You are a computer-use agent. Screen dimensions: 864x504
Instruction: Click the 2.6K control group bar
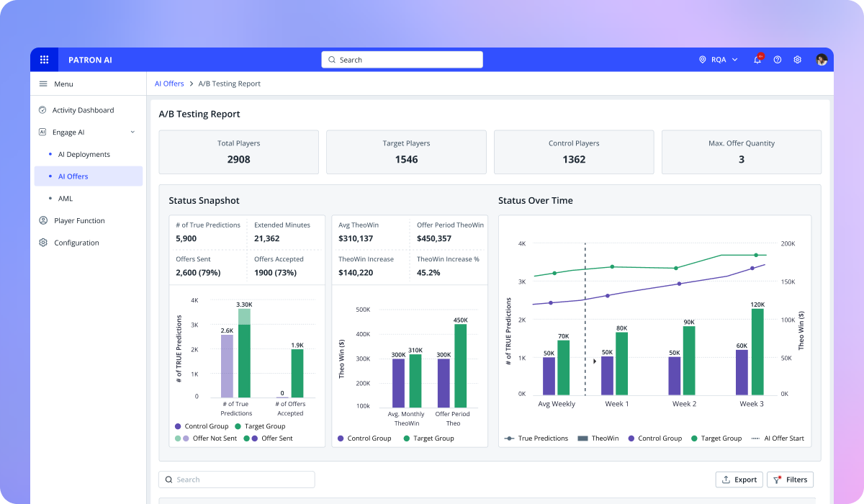tap(227, 366)
